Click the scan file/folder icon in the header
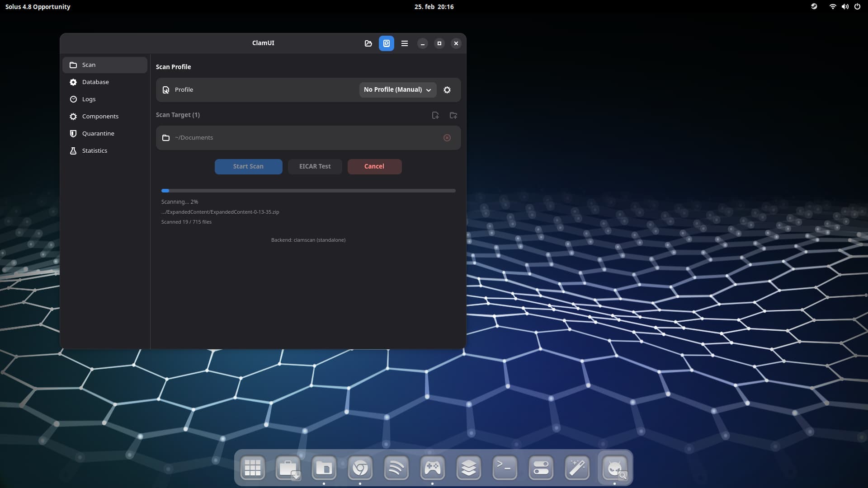 click(x=368, y=43)
